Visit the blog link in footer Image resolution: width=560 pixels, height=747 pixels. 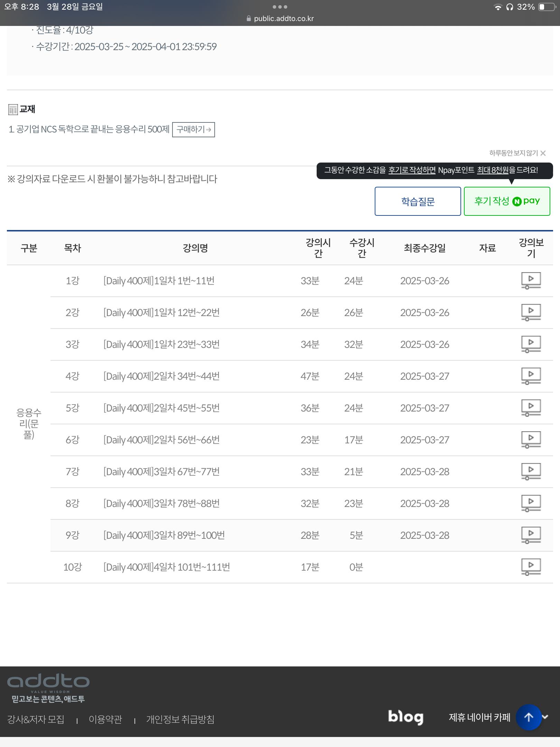point(405,717)
